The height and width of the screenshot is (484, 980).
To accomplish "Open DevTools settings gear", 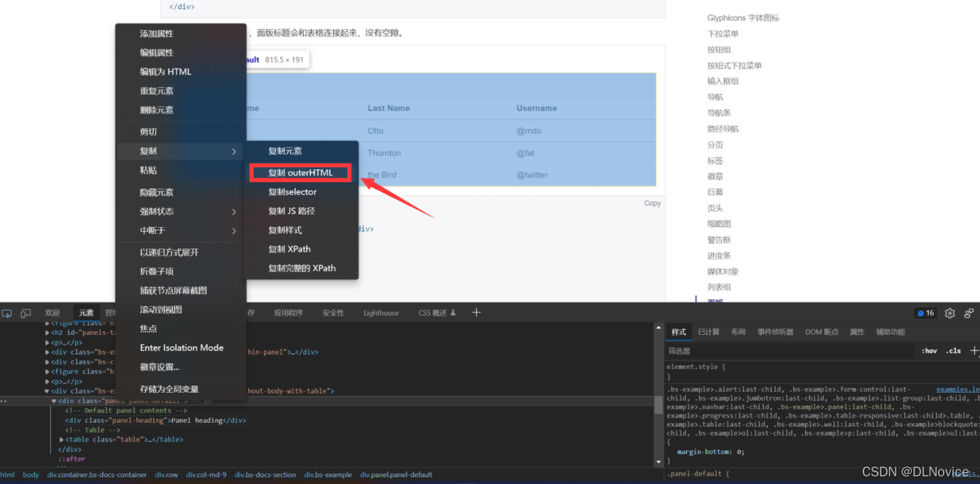I will (x=949, y=313).
